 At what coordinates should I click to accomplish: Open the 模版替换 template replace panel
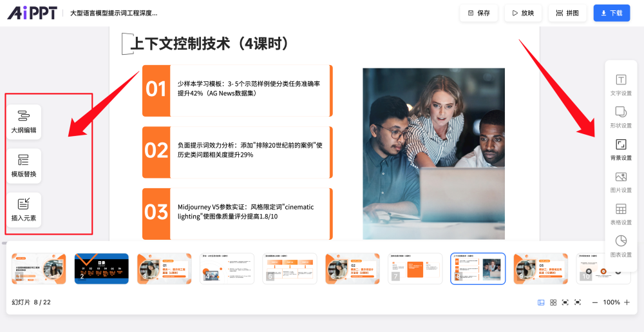point(24,166)
